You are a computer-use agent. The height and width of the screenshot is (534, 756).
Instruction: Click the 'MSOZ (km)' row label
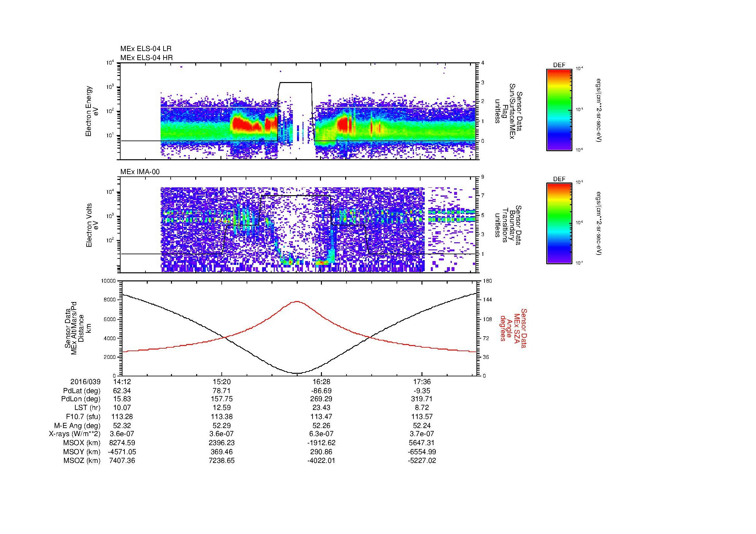(x=82, y=461)
